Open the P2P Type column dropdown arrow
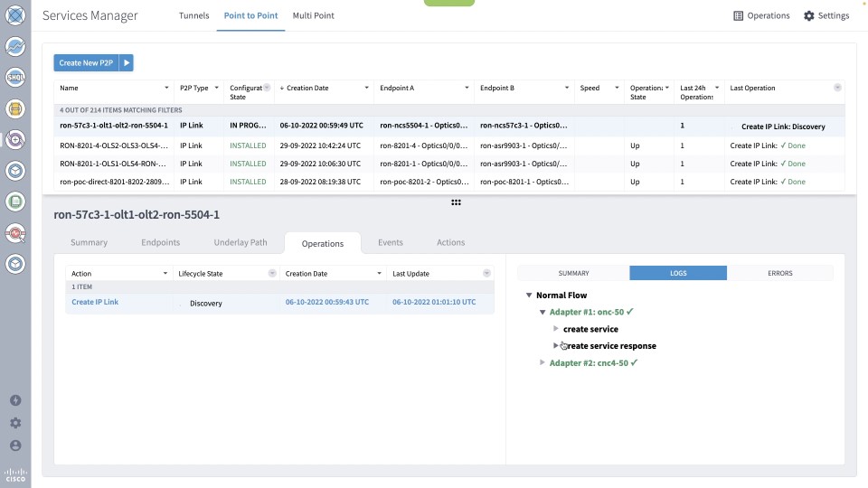The height and width of the screenshot is (488, 868). tap(216, 88)
